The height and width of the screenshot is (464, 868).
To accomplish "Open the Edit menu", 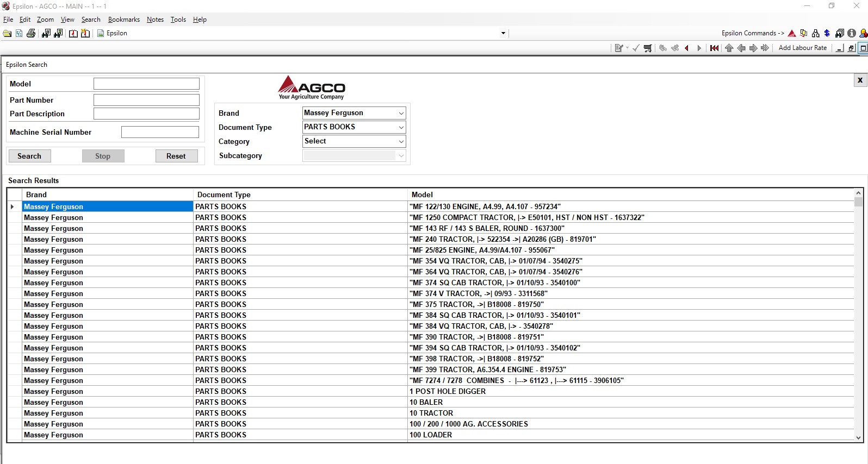I will [25, 20].
